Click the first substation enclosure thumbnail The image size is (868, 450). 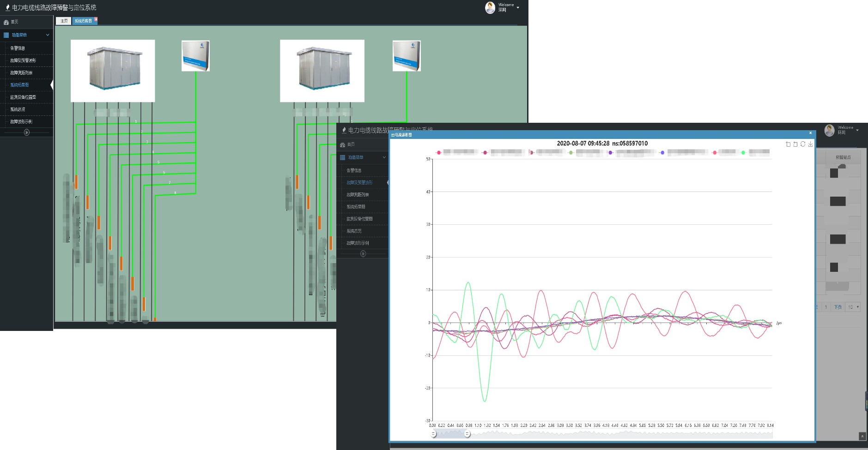(113, 71)
